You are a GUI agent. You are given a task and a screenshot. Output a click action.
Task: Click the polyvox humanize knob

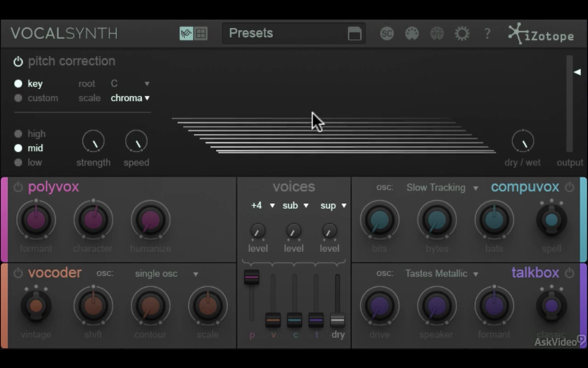pos(151,219)
